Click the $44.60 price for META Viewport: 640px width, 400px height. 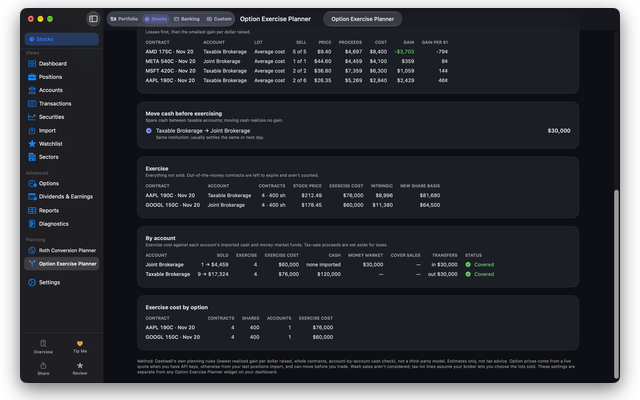(x=322, y=61)
